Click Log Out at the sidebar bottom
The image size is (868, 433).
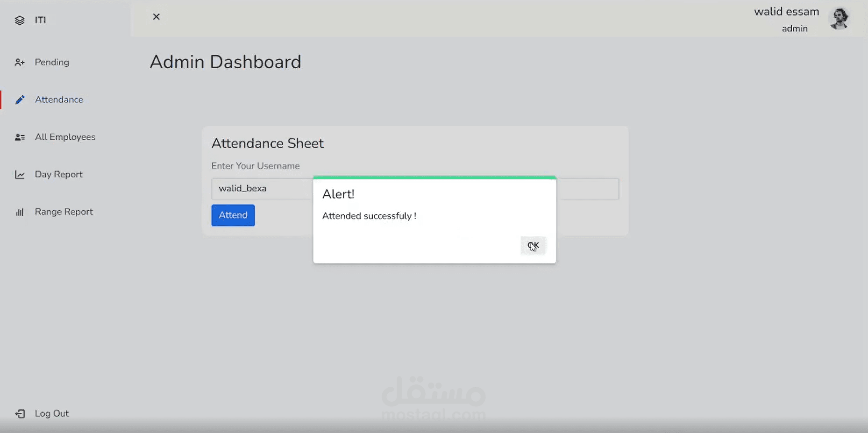(x=51, y=413)
